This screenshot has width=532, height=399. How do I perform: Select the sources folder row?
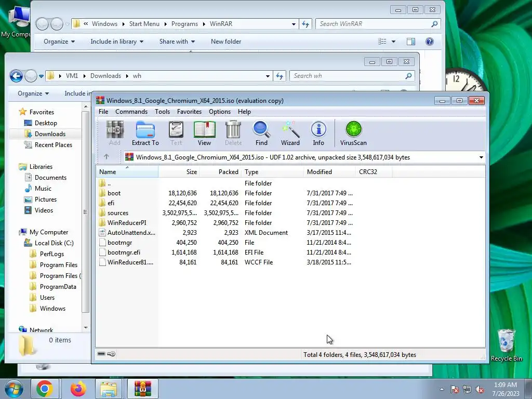[225, 212]
